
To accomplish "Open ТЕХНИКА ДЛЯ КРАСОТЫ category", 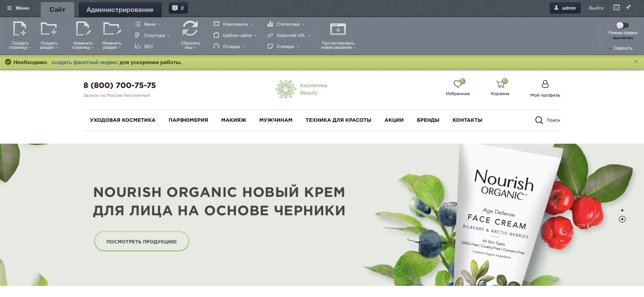I will point(338,120).
